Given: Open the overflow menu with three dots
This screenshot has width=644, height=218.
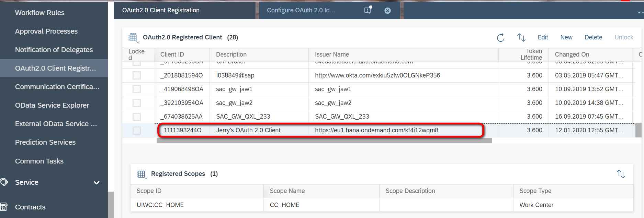Looking at the screenshot, I should tap(641, 12).
